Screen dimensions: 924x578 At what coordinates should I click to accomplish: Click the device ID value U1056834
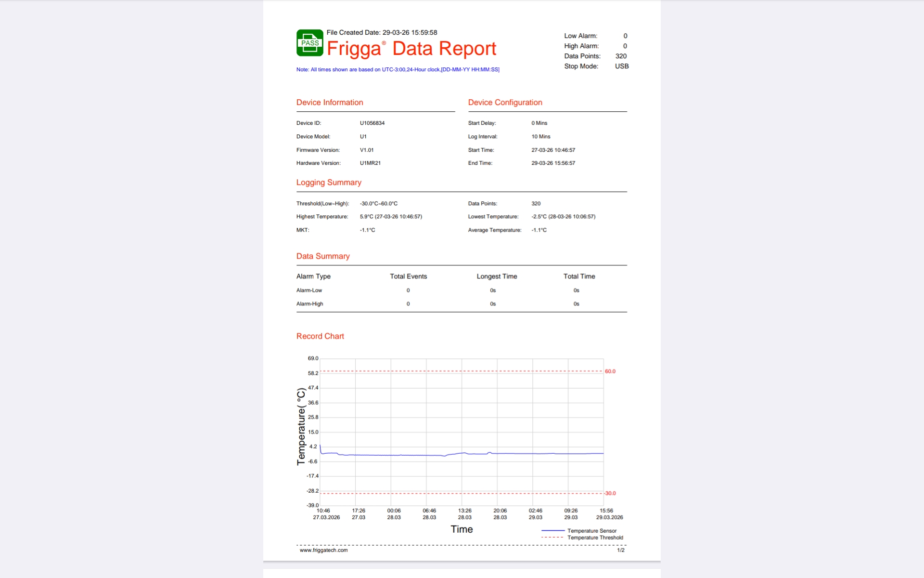[x=372, y=123]
